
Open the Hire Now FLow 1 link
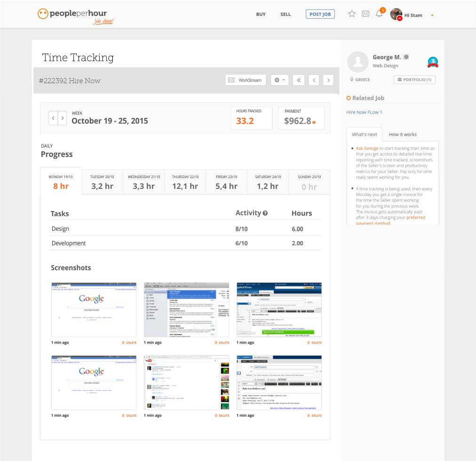point(364,112)
